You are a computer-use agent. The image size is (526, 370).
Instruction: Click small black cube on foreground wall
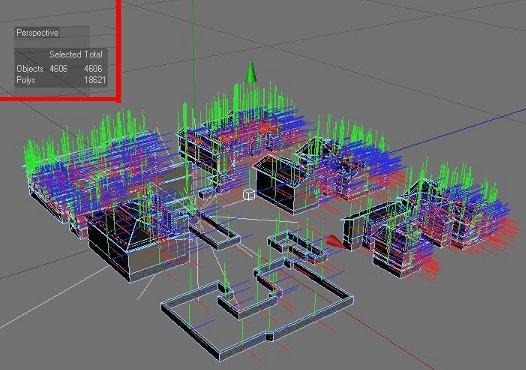(x=269, y=336)
